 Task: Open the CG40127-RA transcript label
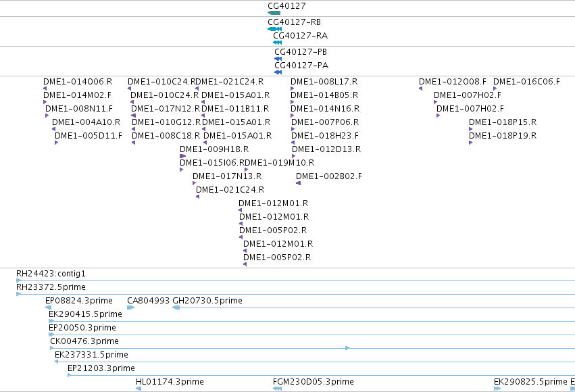click(300, 36)
